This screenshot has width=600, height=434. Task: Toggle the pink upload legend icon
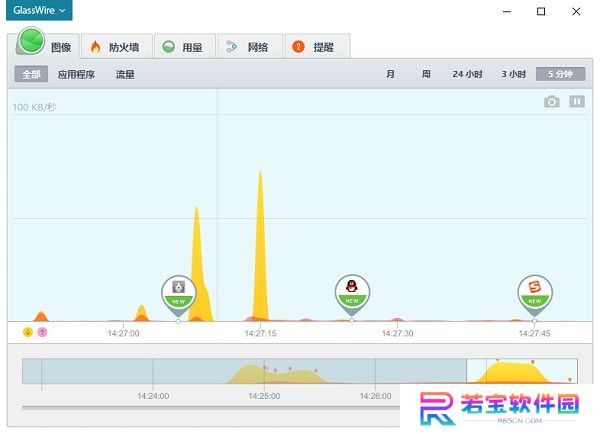42,332
